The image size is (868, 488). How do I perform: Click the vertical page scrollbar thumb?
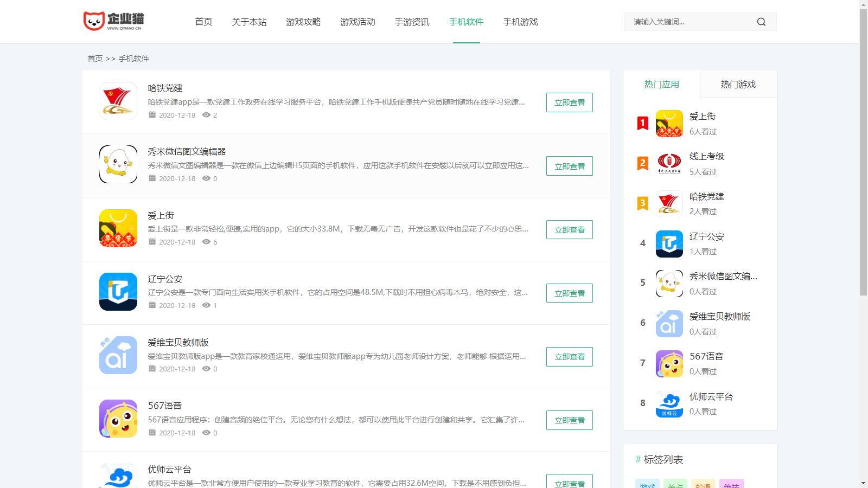tap(863, 152)
